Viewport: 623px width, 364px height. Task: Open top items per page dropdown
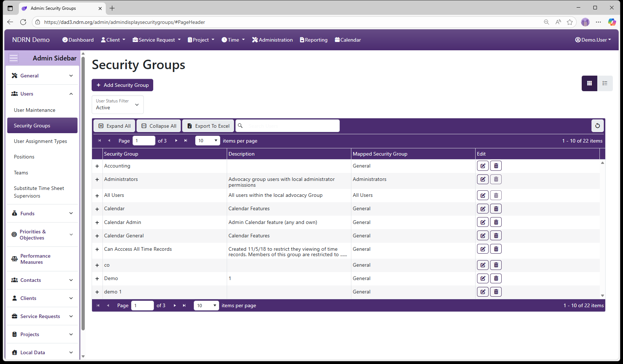[208, 140]
